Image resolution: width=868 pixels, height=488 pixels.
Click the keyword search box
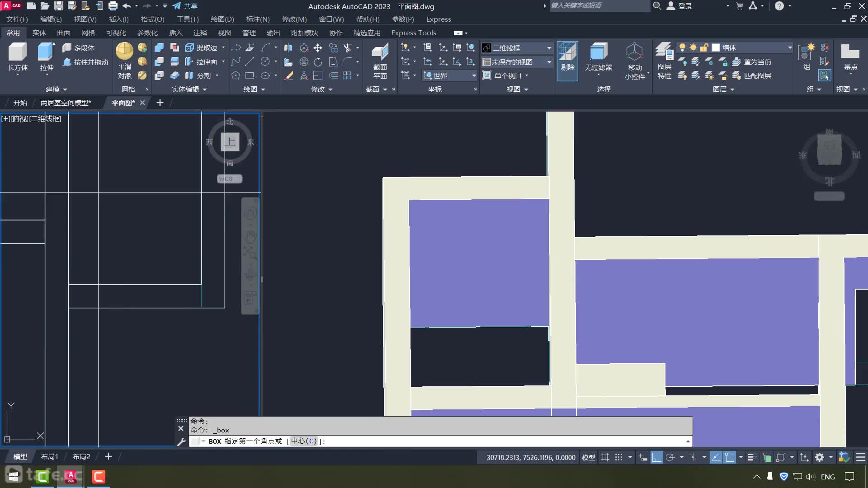click(599, 5)
